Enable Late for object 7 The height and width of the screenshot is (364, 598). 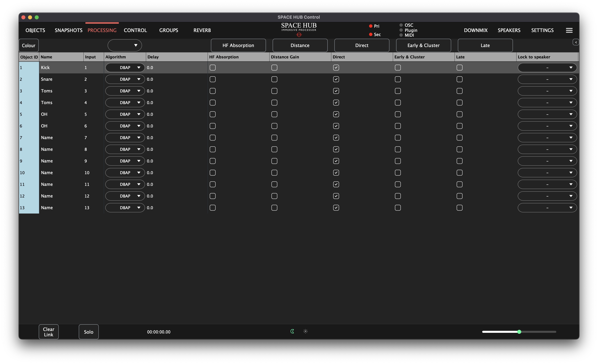pos(459,138)
